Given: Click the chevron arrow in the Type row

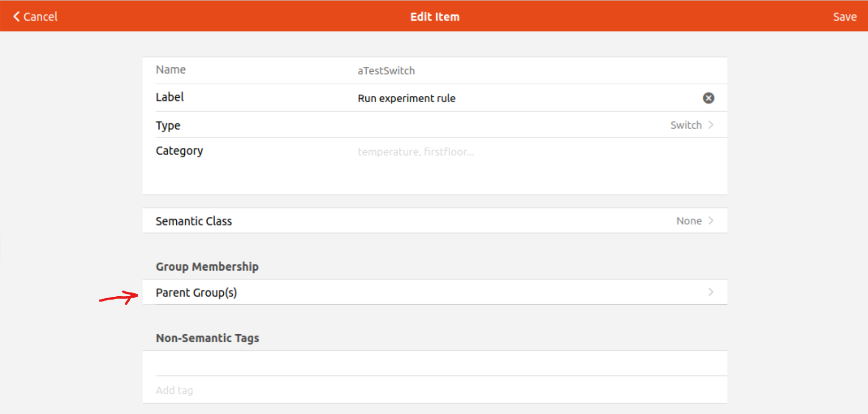Looking at the screenshot, I should coord(711,125).
